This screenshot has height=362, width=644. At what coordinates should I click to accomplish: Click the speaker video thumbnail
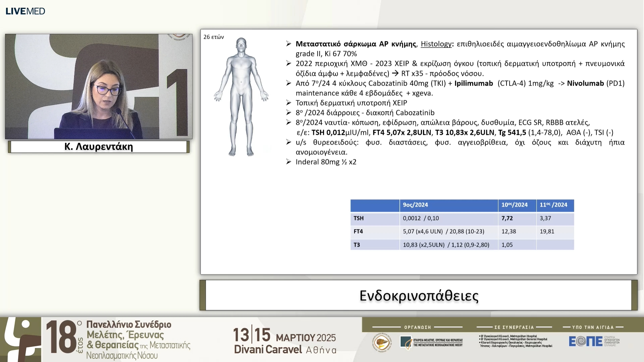[99, 86]
